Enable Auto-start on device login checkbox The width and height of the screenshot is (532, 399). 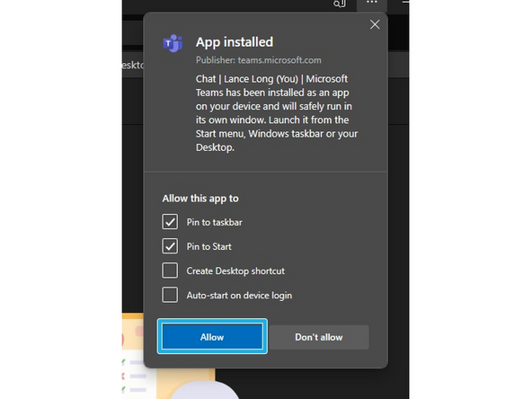tap(170, 295)
